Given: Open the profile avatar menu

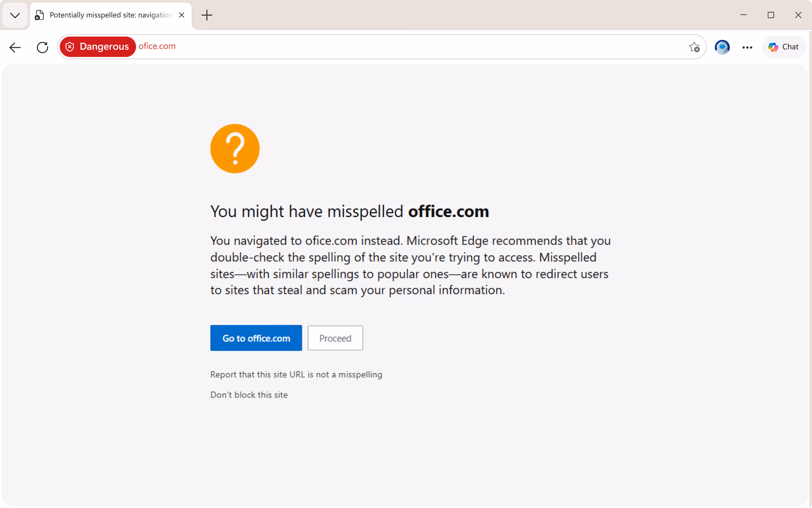Looking at the screenshot, I should pos(722,47).
